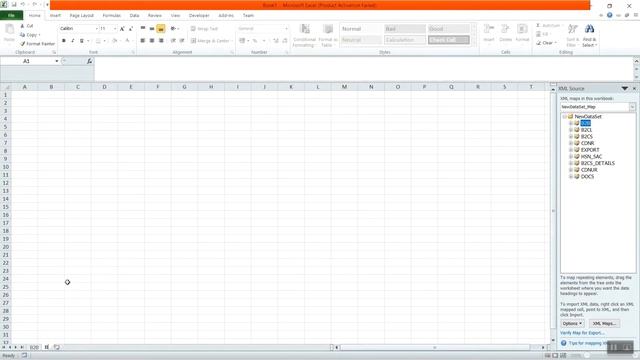
Task: Open the Merge & Center dropdown
Action: point(233,41)
